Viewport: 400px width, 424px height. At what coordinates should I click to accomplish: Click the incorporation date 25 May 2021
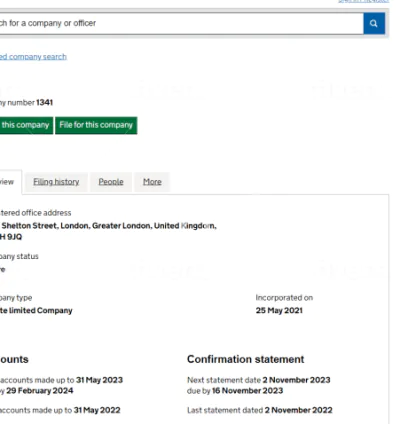279,311
